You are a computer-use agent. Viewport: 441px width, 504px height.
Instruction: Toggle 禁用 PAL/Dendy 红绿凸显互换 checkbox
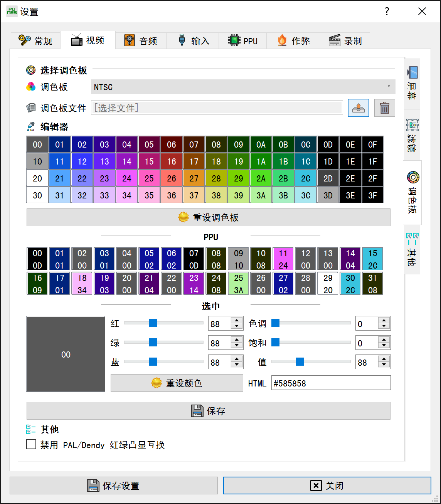coord(31,445)
